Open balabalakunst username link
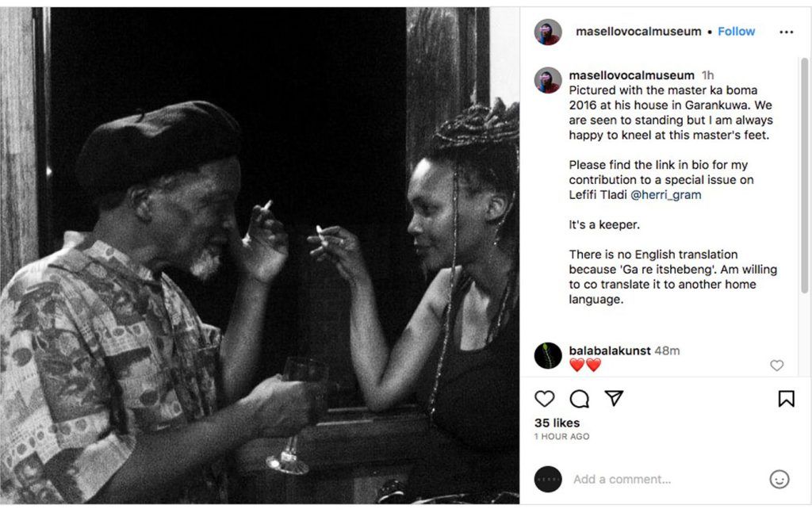Image resolution: width=812 pixels, height=513 pixels. point(609,350)
